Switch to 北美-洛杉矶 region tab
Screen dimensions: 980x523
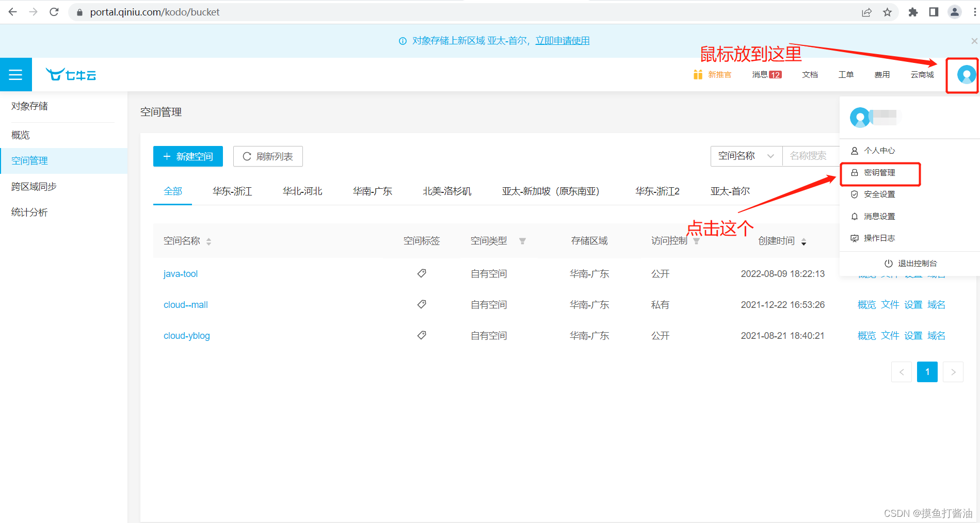tap(447, 191)
